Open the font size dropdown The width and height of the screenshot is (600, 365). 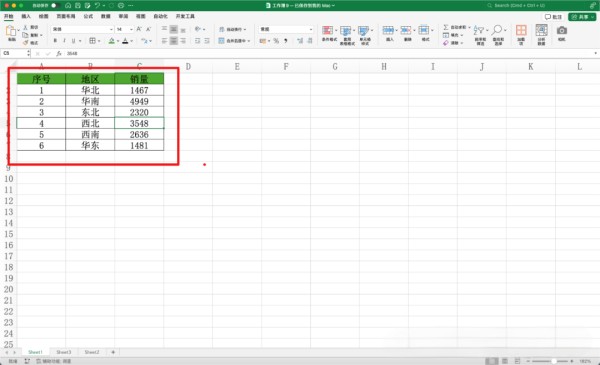coord(131,29)
